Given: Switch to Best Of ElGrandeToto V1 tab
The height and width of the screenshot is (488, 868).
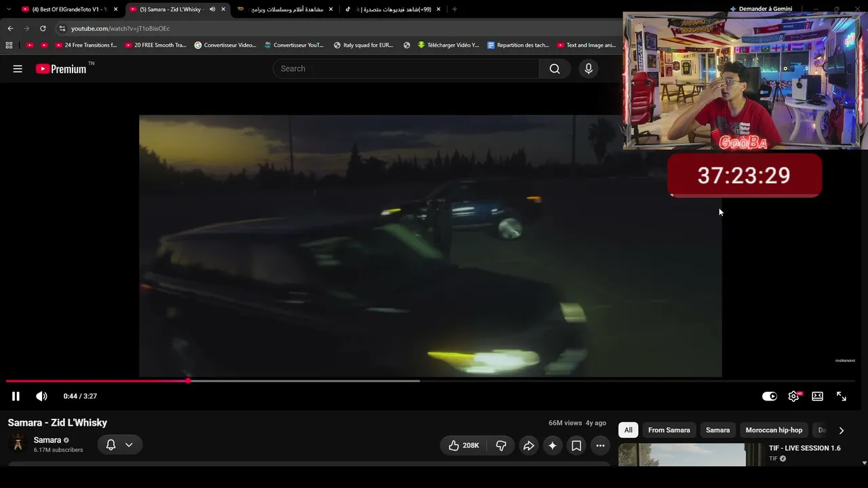Looking at the screenshot, I should pyautogui.click(x=71, y=9).
